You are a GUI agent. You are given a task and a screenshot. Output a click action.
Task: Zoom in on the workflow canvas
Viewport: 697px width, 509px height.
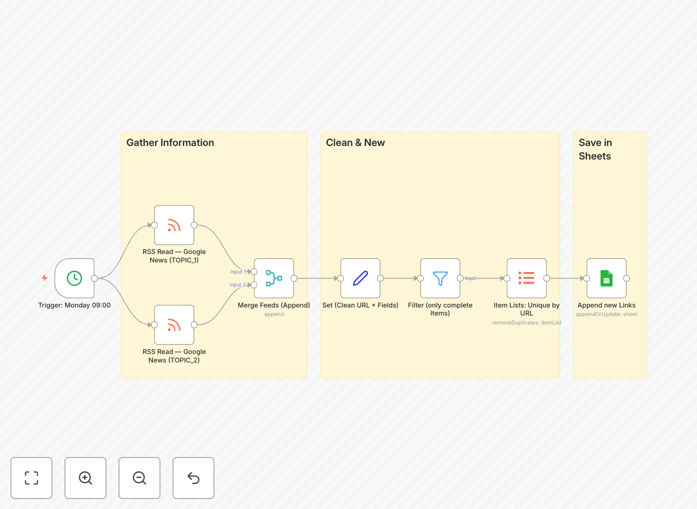[85, 478]
